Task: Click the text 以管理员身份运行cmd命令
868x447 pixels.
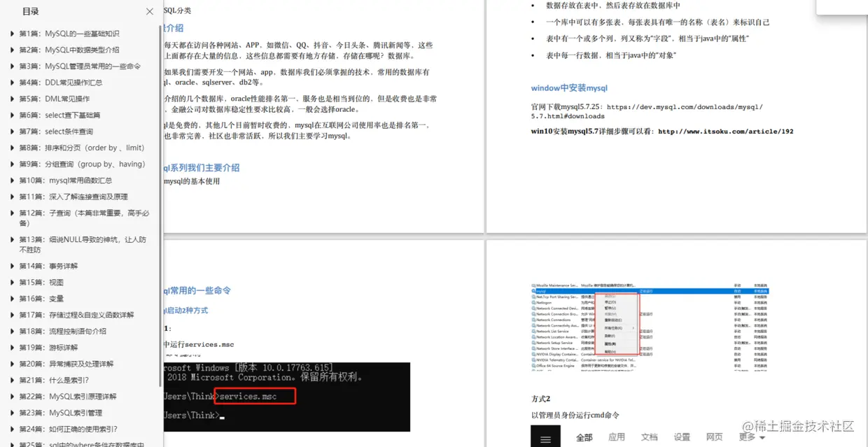Action: tap(575, 416)
